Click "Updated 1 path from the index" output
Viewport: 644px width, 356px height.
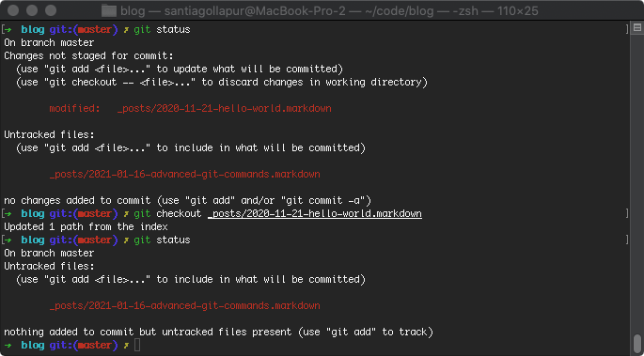coord(86,226)
